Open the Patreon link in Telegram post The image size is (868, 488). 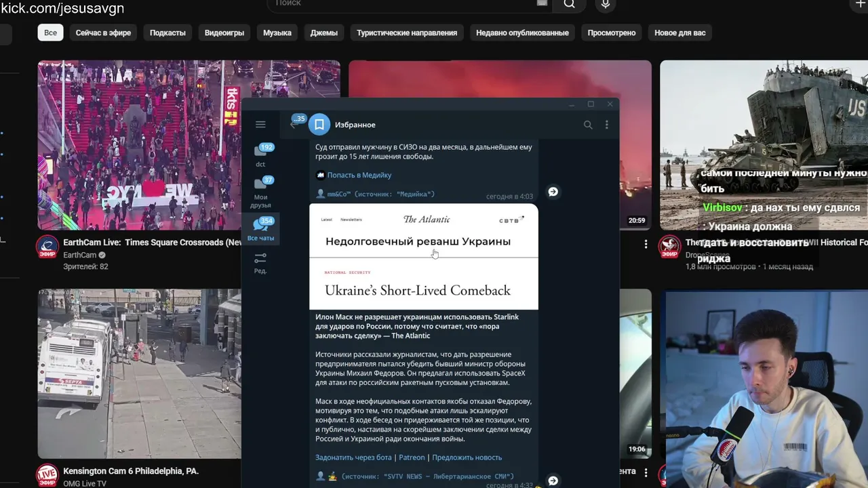[412, 457]
